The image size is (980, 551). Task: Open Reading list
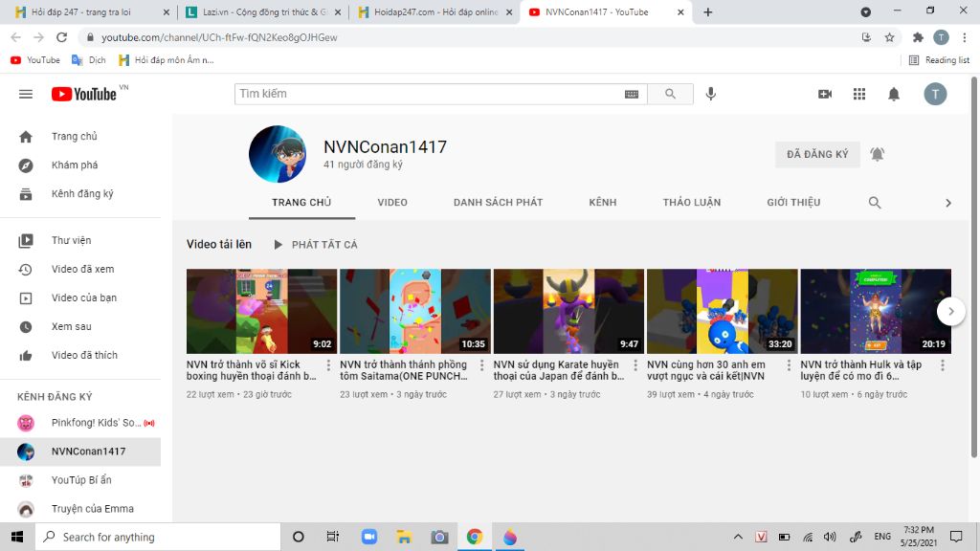[x=939, y=60]
